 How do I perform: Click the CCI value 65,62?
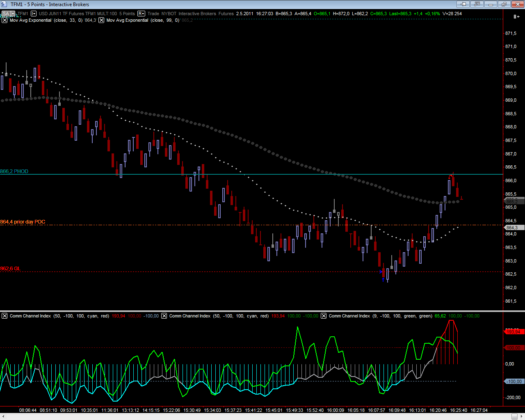(x=440, y=316)
